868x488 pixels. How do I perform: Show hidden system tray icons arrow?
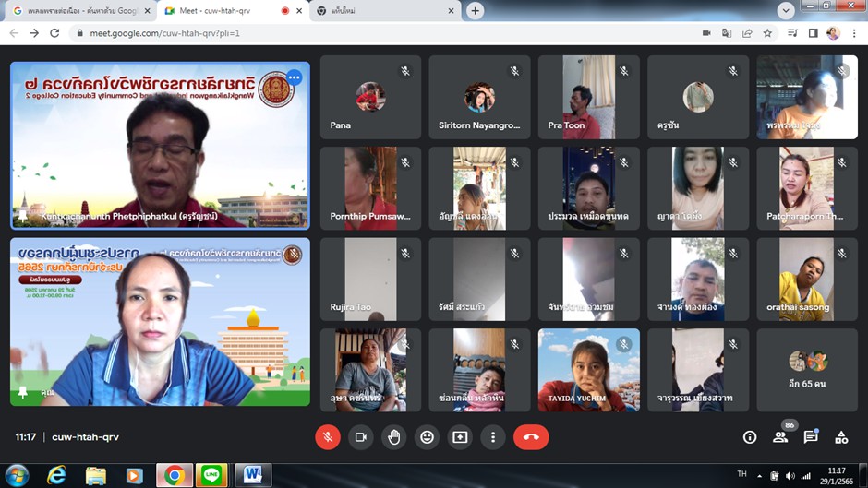pyautogui.click(x=759, y=476)
